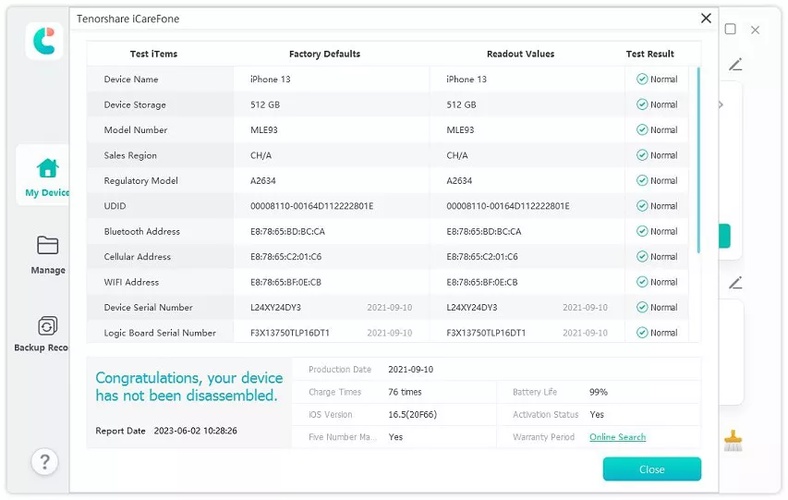Click the Normal check icon for Model Number
The image size is (788, 500).
[642, 130]
